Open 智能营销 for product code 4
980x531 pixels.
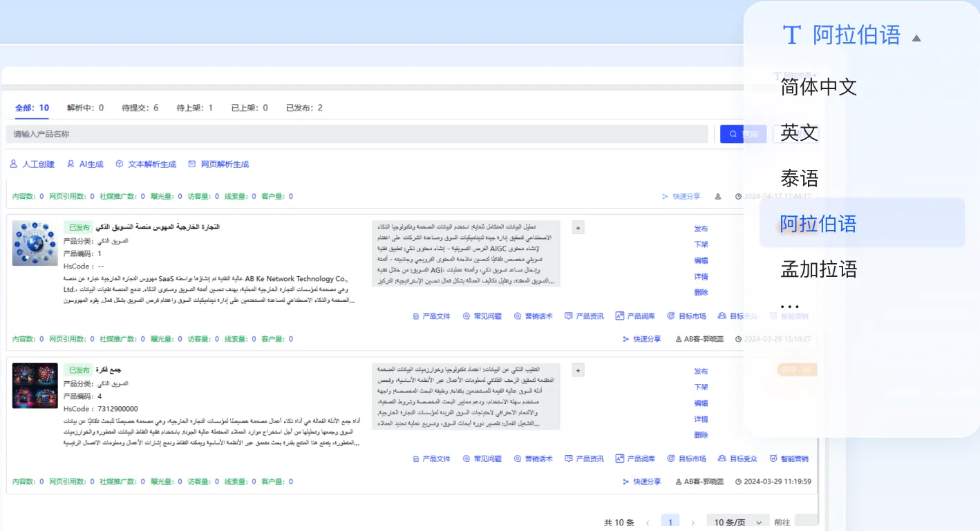click(x=789, y=458)
